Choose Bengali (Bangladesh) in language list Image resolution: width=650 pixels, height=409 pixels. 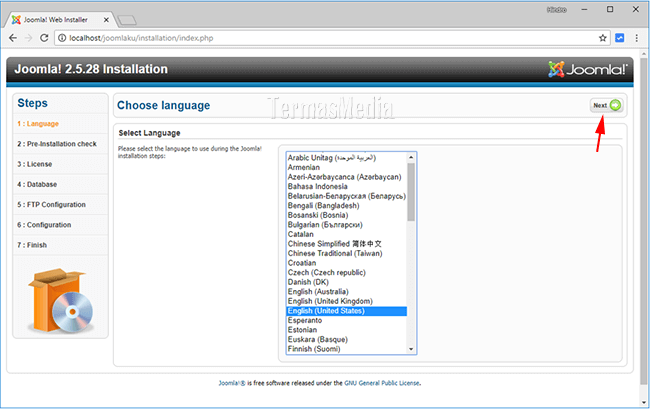pos(347,206)
